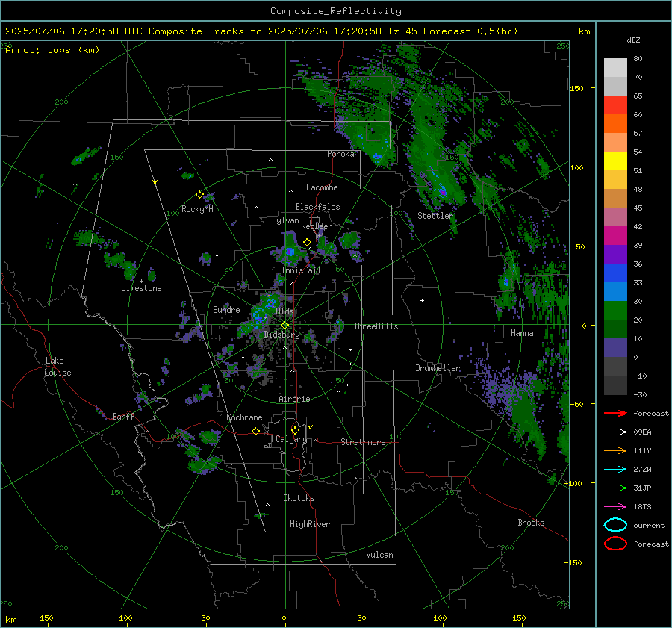This screenshot has width=672, height=628.
Task: Click the bright green swatch below the 30 label
Action: click(x=615, y=310)
